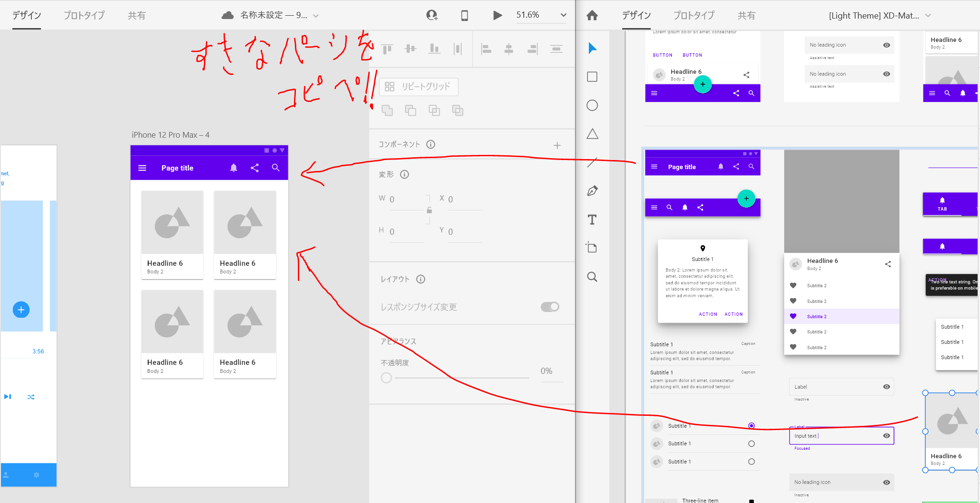The width and height of the screenshot is (980, 503).
Task: Click the bell icon in the iPhone 12 Pro Max artboard
Action: pos(233,168)
